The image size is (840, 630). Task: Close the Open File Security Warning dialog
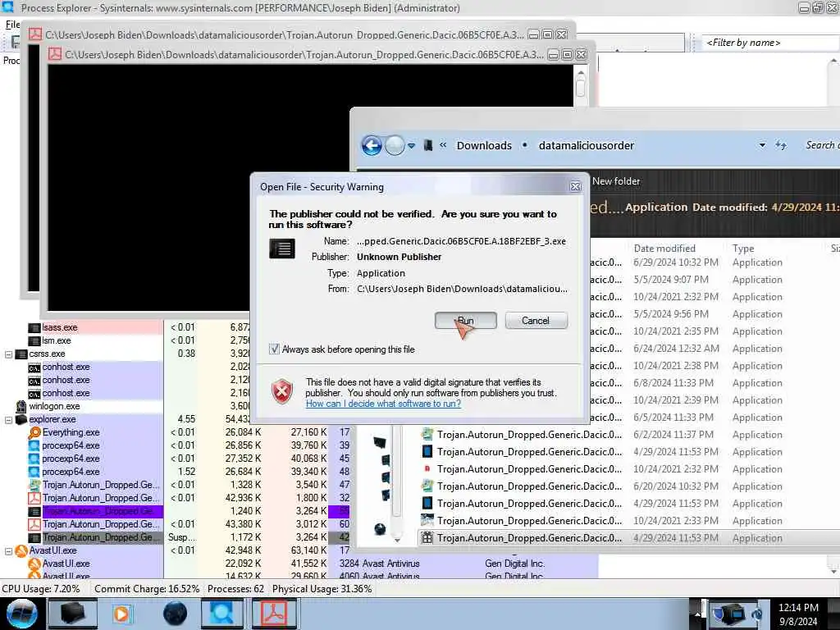(x=575, y=186)
